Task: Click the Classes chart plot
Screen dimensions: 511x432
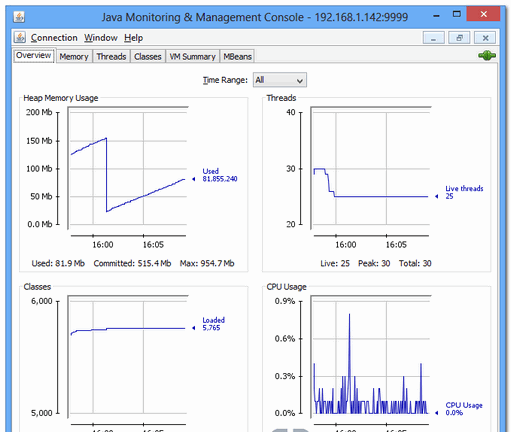Action: pyautogui.click(x=128, y=357)
